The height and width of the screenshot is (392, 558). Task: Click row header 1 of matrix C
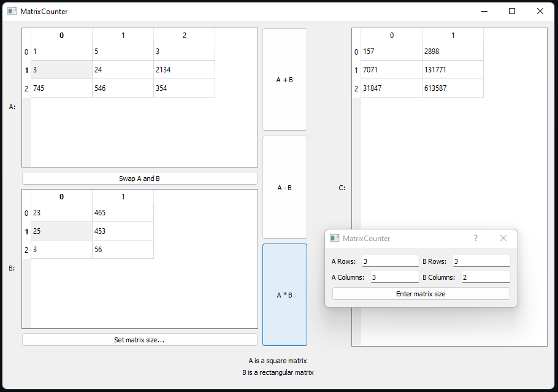coord(356,70)
